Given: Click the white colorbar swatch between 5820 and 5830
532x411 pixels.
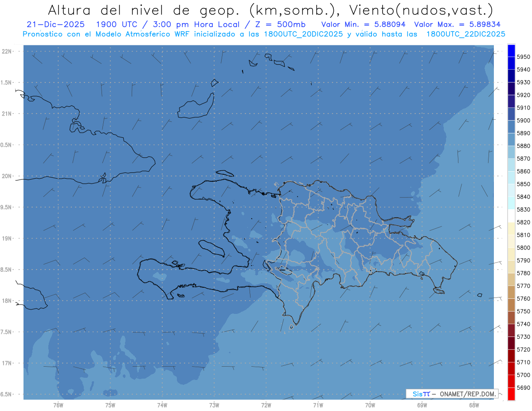Looking at the screenshot, I should coord(511,216).
